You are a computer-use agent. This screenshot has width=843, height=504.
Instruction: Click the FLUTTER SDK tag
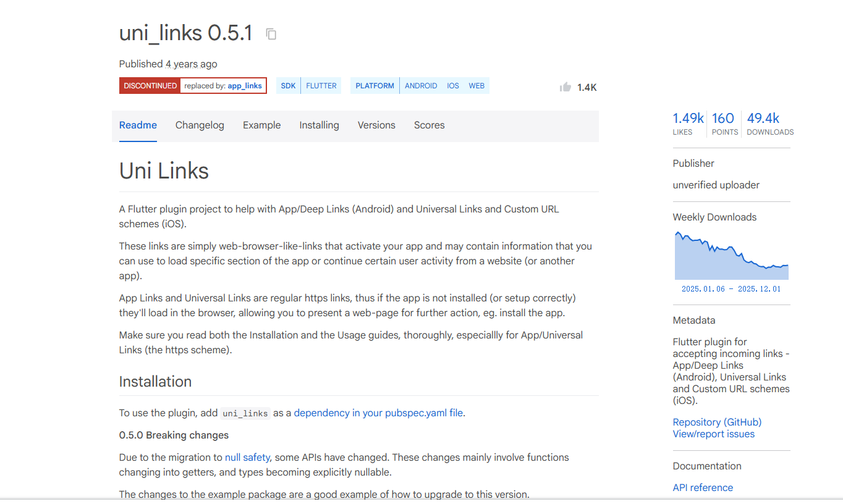pyautogui.click(x=321, y=86)
